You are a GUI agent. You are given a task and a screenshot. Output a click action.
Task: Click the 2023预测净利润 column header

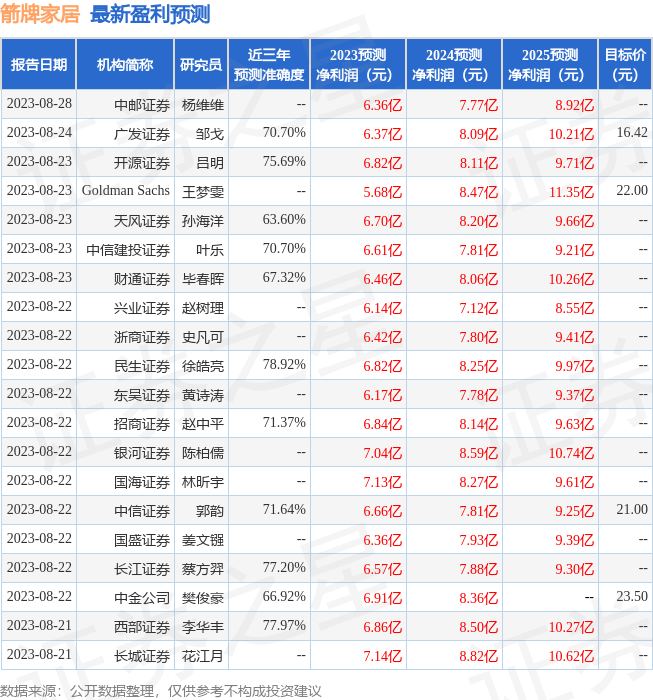(x=358, y=65)
